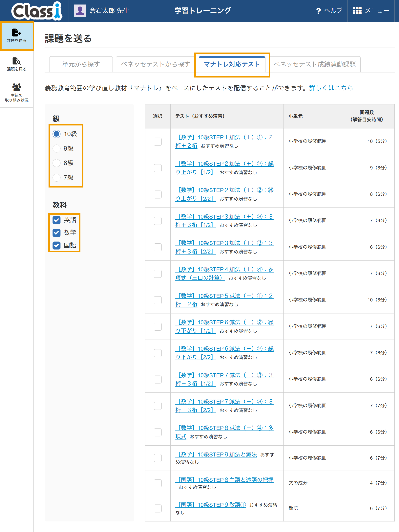The height and width of the screenshot is (532, 399).
Task: Select the 課題を送る sidebar icon
Action: point(17,32)
